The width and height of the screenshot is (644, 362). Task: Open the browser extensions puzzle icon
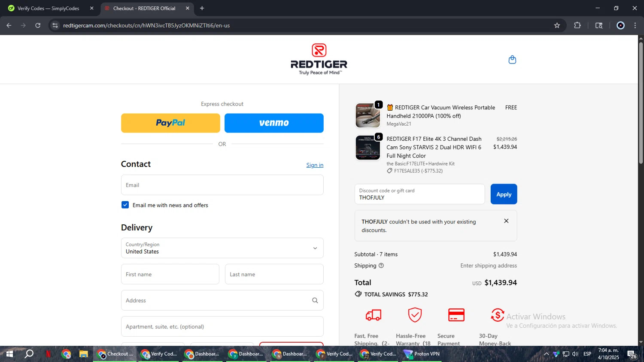(x=577, y=25)
